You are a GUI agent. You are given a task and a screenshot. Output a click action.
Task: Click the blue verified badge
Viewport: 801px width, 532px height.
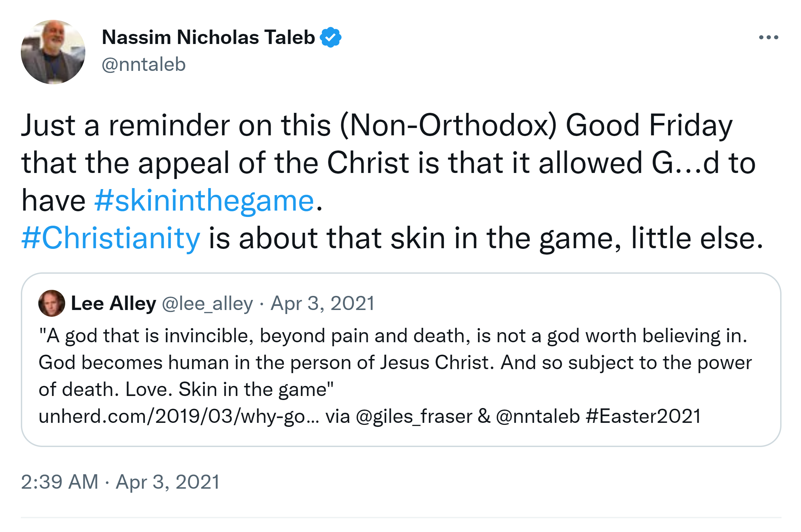pos(330,37)
